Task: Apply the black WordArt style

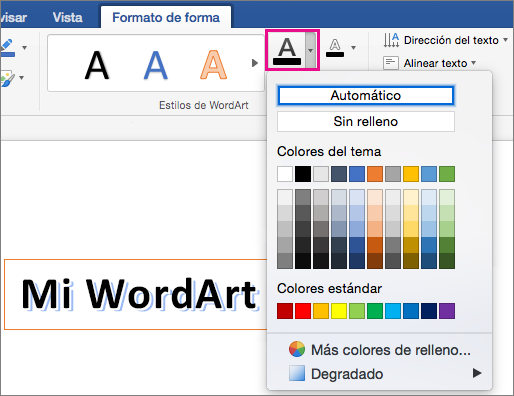Action: [x=97, y=65]
